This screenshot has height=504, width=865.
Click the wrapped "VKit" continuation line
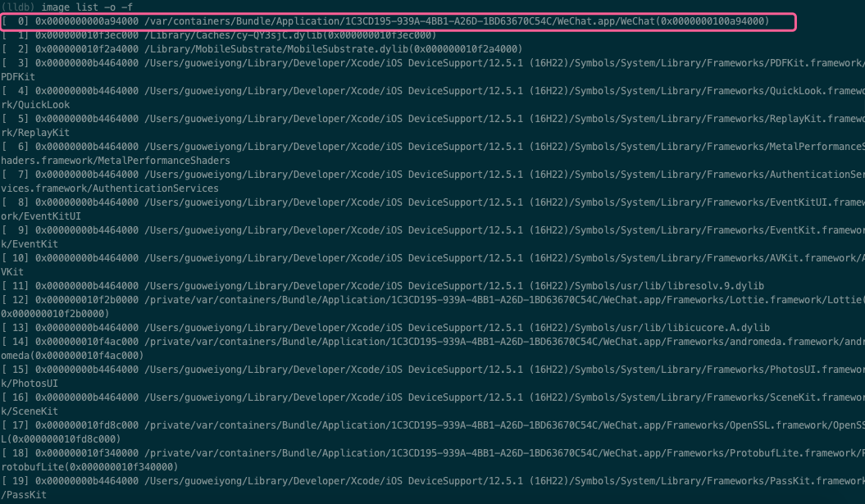coord(12,272)
